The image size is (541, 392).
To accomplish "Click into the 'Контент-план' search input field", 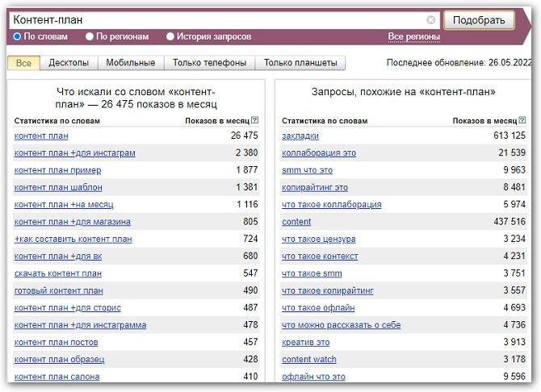I will (218, 20).
